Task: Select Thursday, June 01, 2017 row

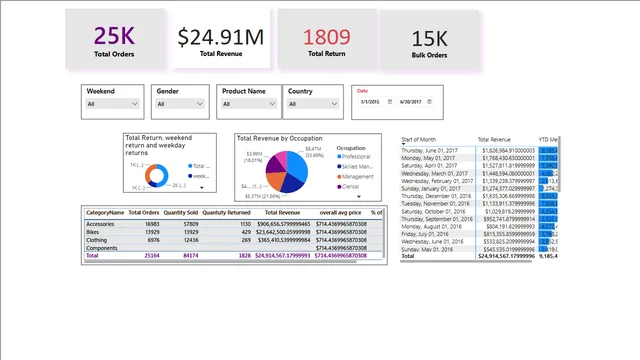Action: coord(479,151)
